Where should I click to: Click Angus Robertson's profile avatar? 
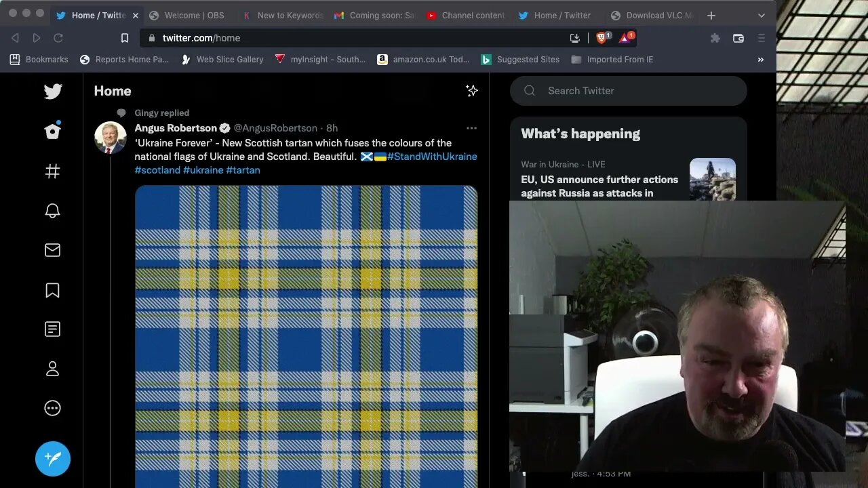(x=110, y=138)
